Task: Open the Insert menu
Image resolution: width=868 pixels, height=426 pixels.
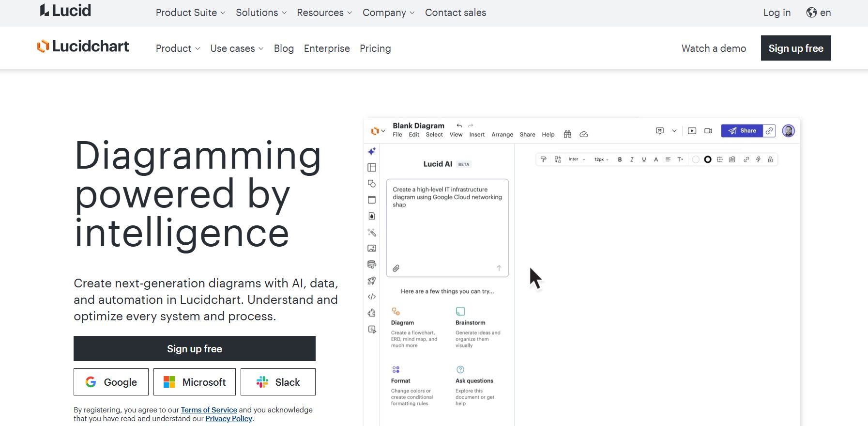Action: pyautogui.click(x=477, y=135)
